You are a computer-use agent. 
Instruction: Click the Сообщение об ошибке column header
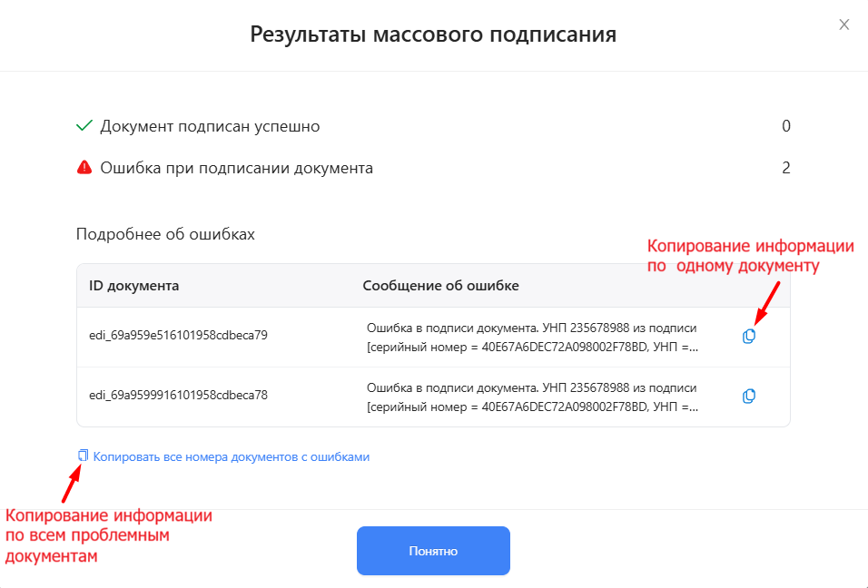pyautogui.click(x=440, y=286)
